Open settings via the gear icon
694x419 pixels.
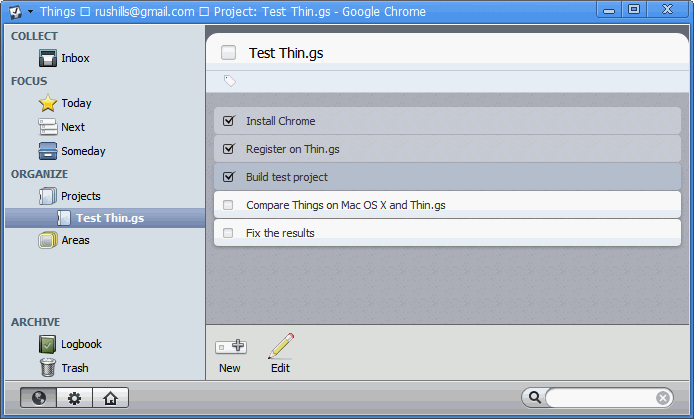pos(74,398)
